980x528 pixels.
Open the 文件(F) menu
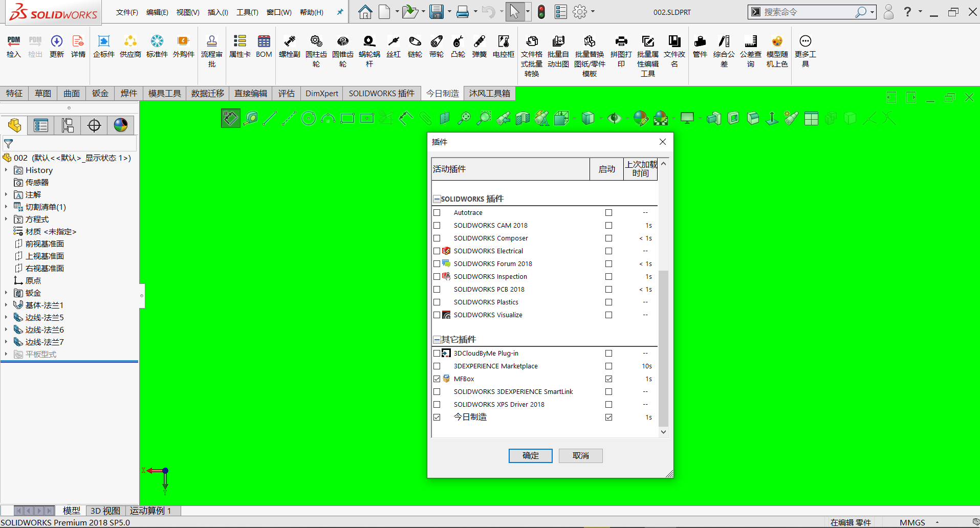(127, 12)
